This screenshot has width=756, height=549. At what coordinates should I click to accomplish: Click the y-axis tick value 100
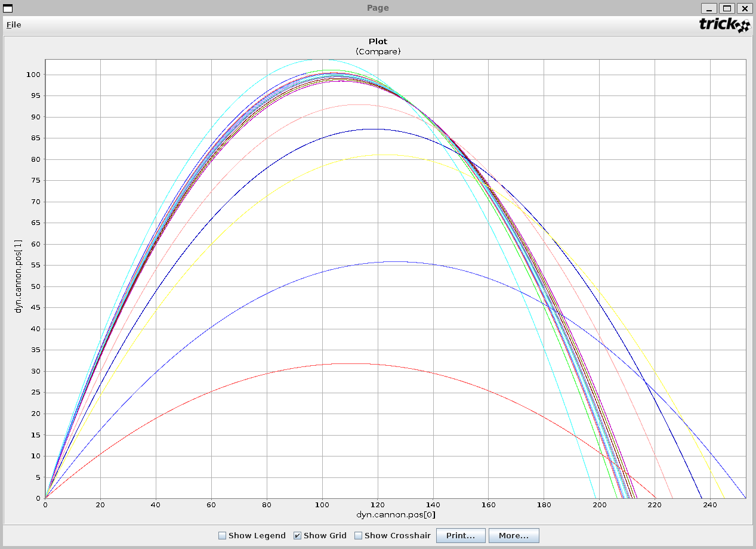pos(33,75)
